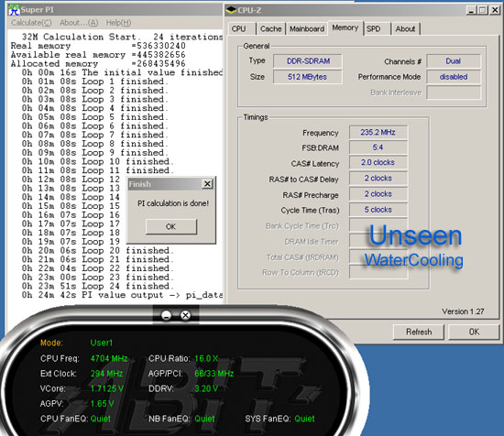Click the 512 MBytes Size field
The height and width of the screenshot is (436, 504).
308,77
